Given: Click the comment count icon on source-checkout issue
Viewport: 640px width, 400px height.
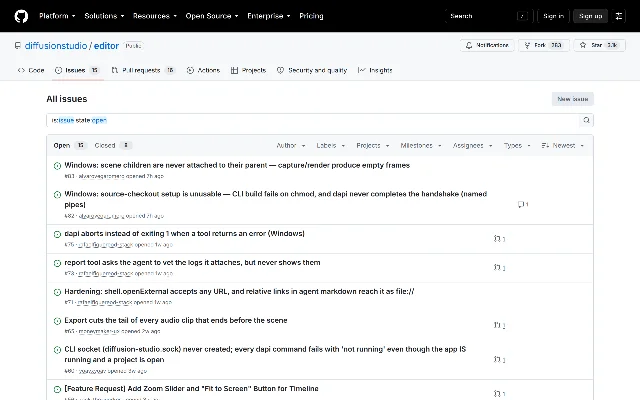Looking at the screenshot, I should pyautogui.click(x=523, y=204).
